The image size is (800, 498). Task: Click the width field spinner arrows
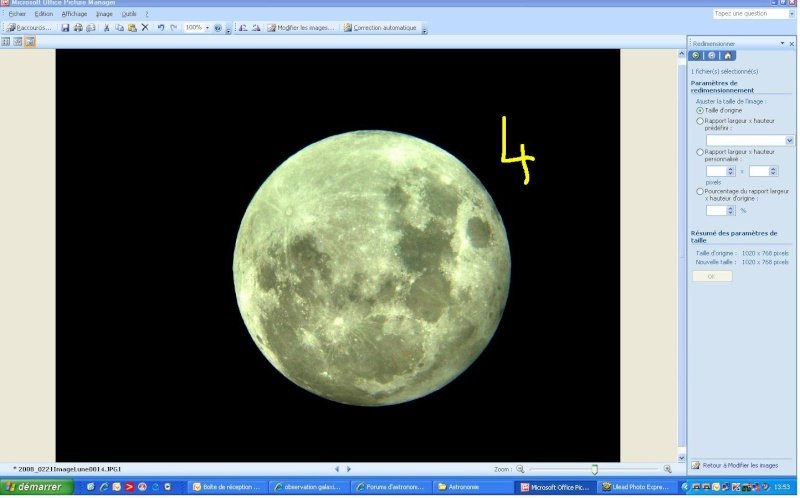(x=732, y=172)
